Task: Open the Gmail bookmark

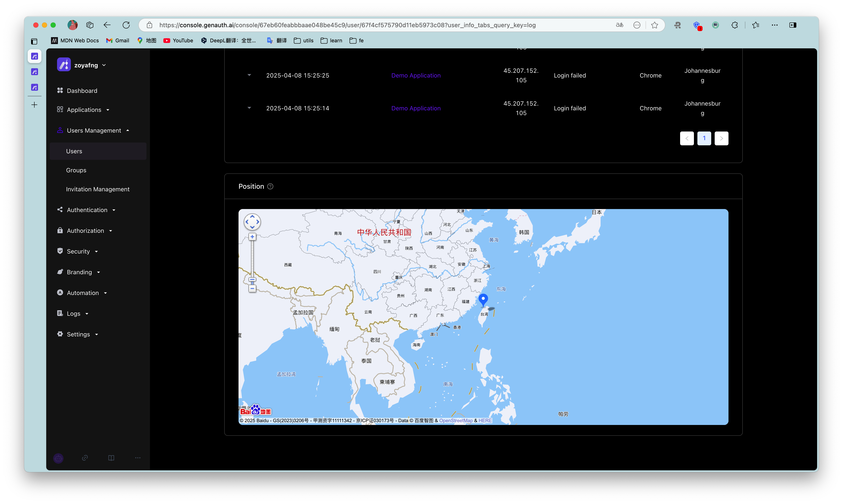Action: (x=118, y=40)
